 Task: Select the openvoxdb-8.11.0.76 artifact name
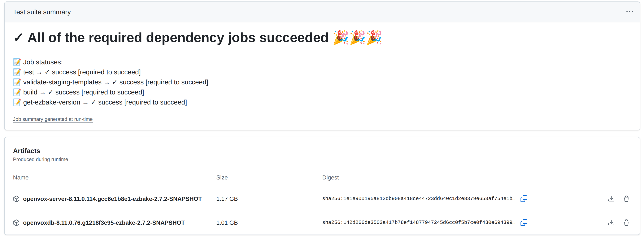click(x=104, y=223)
